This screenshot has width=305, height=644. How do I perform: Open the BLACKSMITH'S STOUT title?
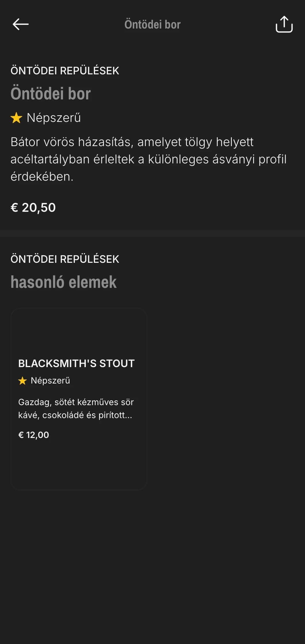pyautogui.click(x=76, y=363)
